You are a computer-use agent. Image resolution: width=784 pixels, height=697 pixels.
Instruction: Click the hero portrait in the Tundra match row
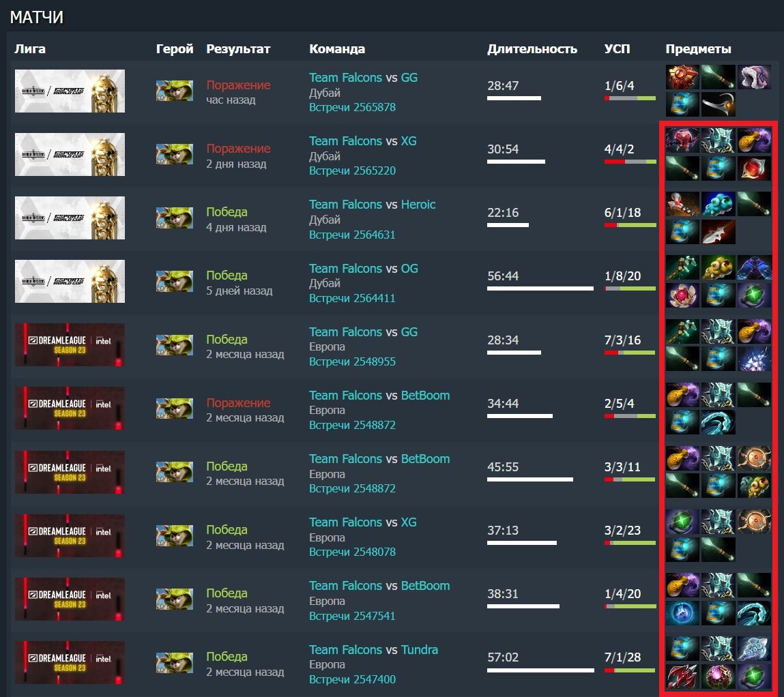[174, 662]
